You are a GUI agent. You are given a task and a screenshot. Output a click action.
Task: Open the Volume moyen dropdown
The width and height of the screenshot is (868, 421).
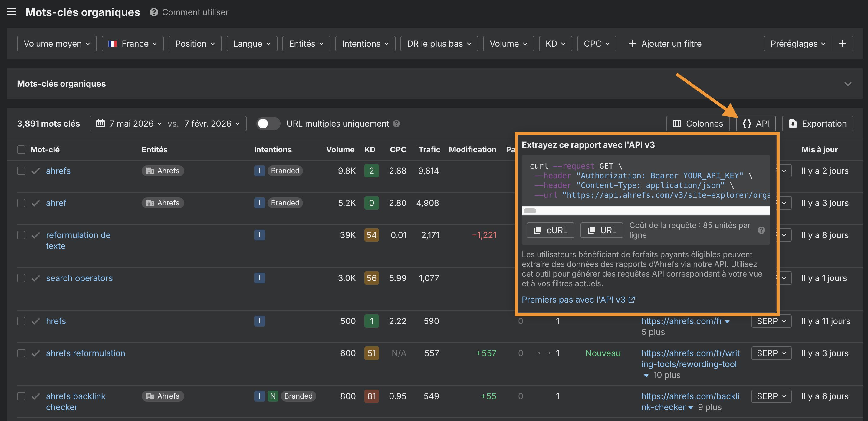pyautogui.click(x=57, y=44)
